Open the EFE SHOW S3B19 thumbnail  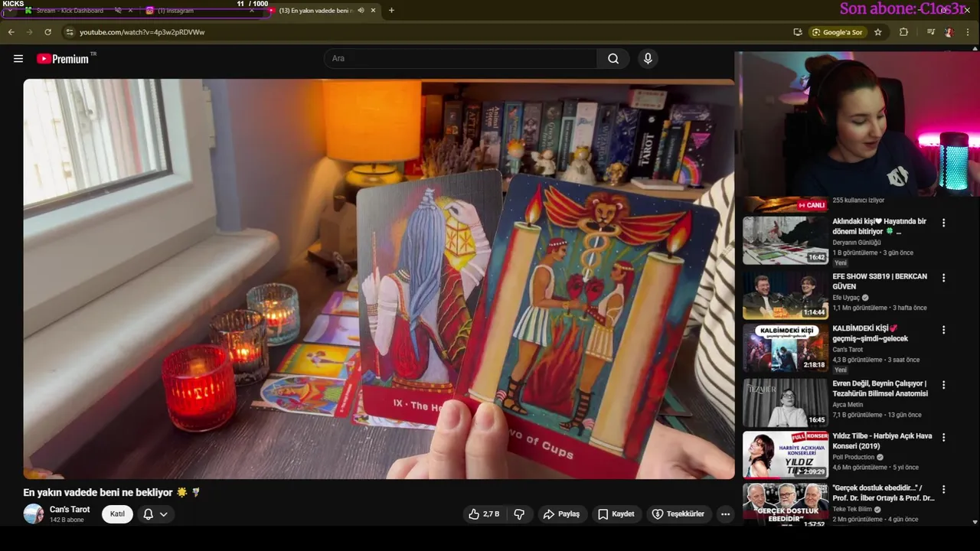pyautogui.click(x=786, y=295)
